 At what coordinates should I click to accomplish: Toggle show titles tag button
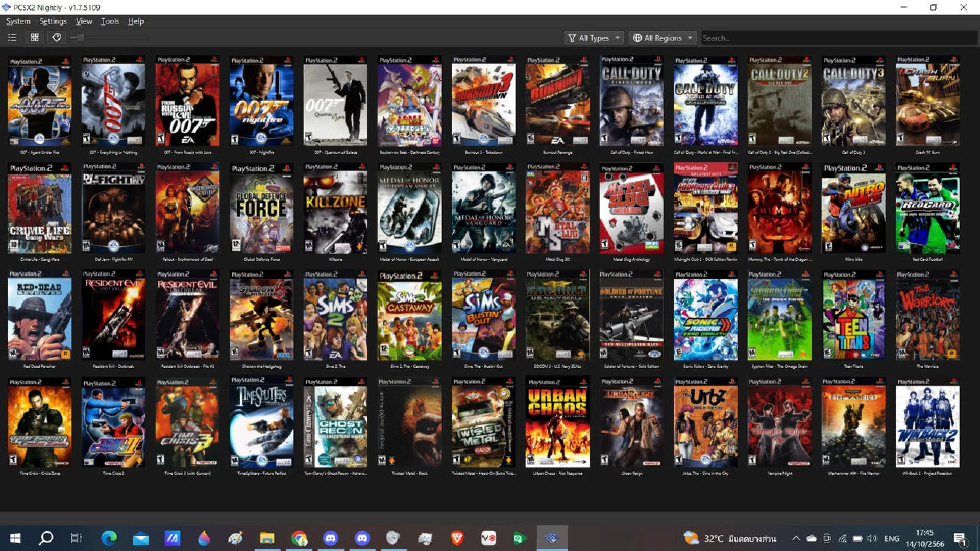(x=57, y=37)
